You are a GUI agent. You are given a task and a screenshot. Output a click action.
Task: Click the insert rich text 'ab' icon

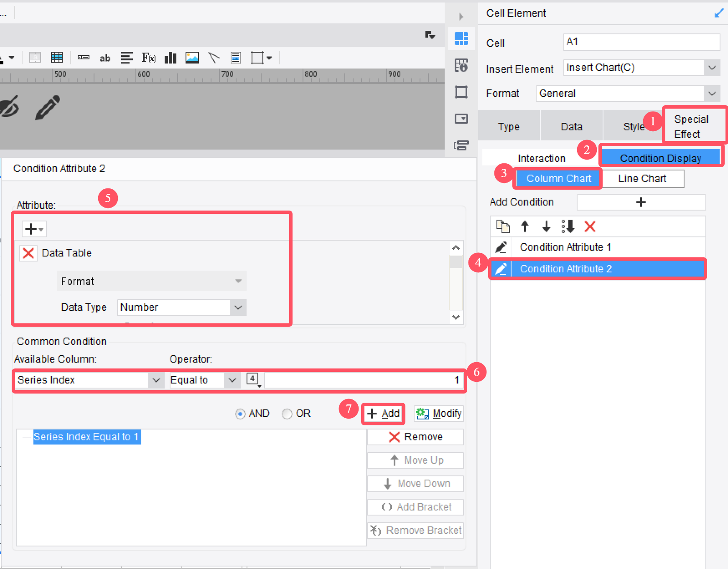pyautogui.click(x=105, y=58)
